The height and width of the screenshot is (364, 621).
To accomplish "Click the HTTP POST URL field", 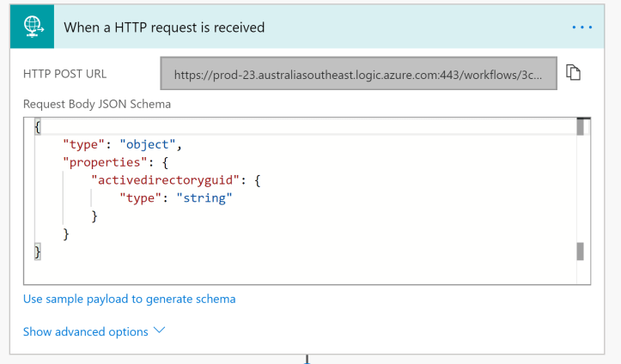I will tap(357, 75).
